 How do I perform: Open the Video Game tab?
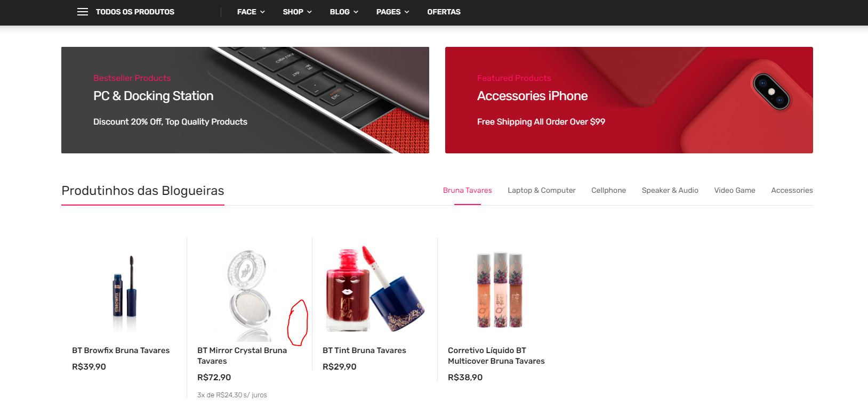(x=734, y=190)
